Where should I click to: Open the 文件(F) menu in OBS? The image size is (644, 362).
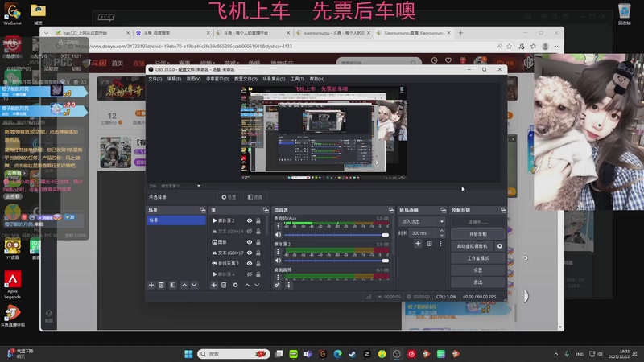tap(155, 79)
